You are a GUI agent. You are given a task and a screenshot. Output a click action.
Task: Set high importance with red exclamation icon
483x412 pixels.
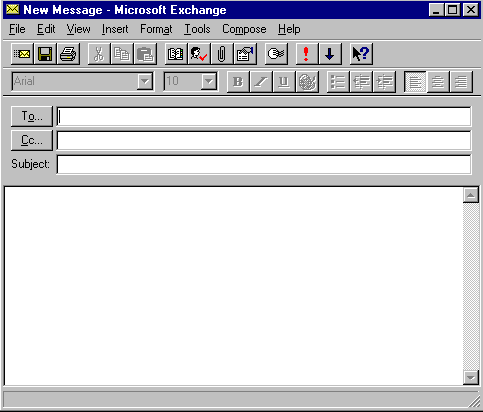coord(306,54)
